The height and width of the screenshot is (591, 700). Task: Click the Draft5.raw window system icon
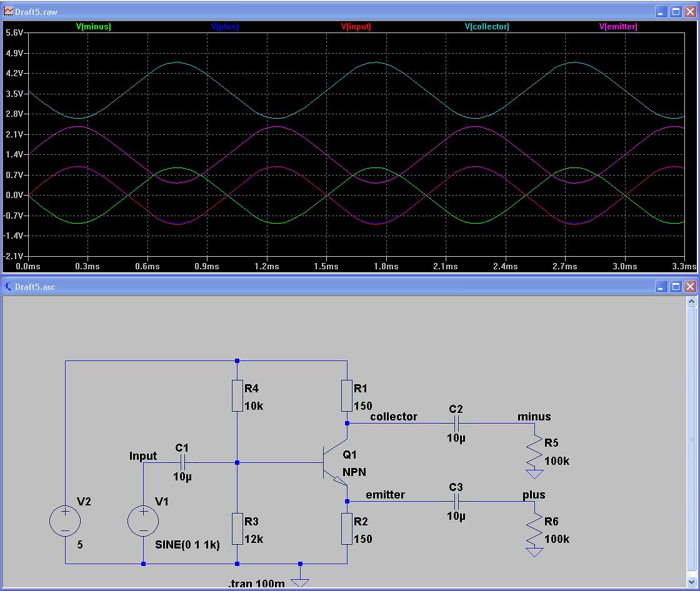click(8, 12)
